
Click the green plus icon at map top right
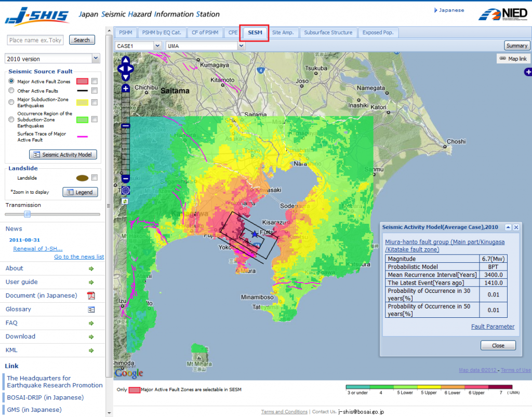pos(528,72)
